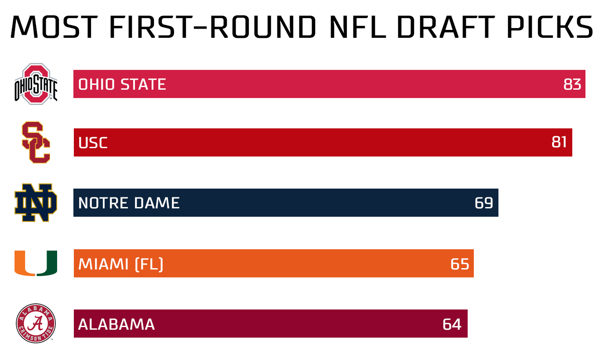The height and width of the screenshot is (364, 607).
Task: Click the chart title Most First-Round NFL Draft Picks
Action: (x=302, y=27)
